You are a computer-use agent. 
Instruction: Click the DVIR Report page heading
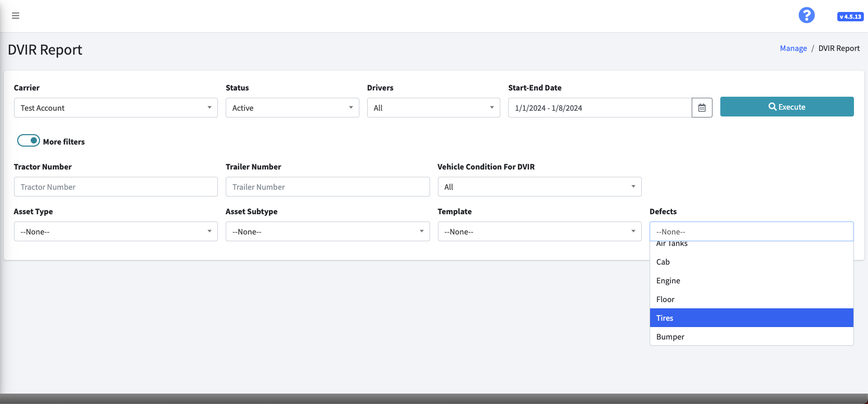[x=45, y=50]
